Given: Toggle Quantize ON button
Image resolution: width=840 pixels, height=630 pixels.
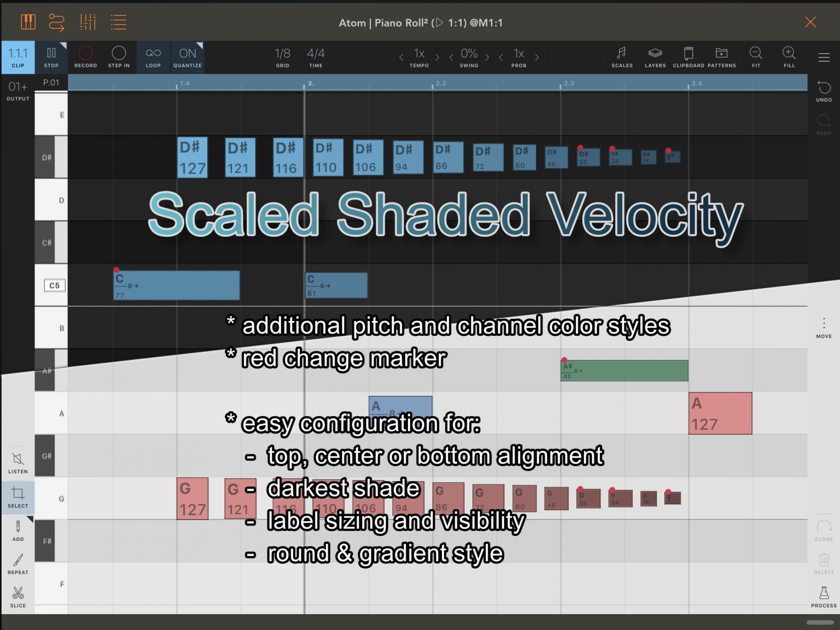Looking at the screenshot, I should click(x=188, y=57).
